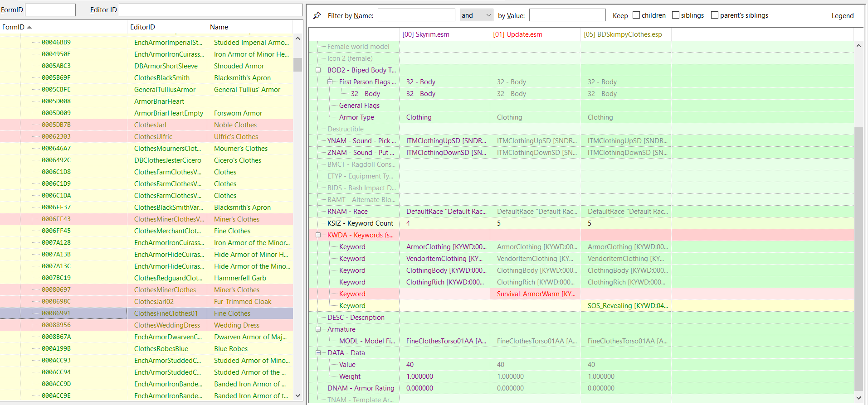The width and height of the screenshot is (868, 405).
Task: Collapse the BOD2 - Biped Body Template node
Action: click(318, 70)
